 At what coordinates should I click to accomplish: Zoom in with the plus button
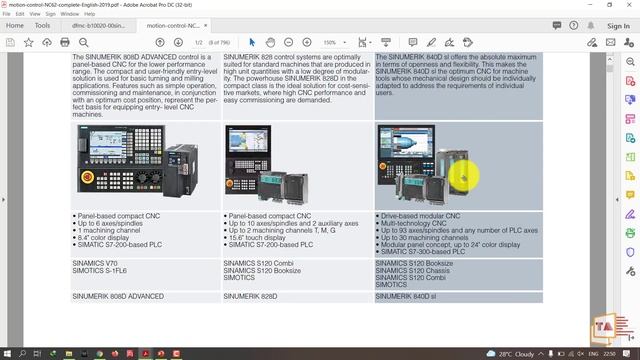click(x=307, y=42)
